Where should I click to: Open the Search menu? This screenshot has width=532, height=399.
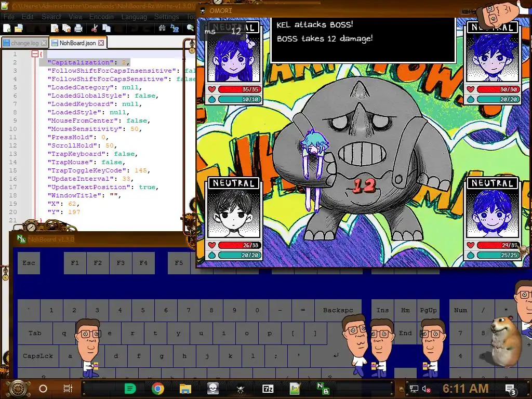coord(51,17)
